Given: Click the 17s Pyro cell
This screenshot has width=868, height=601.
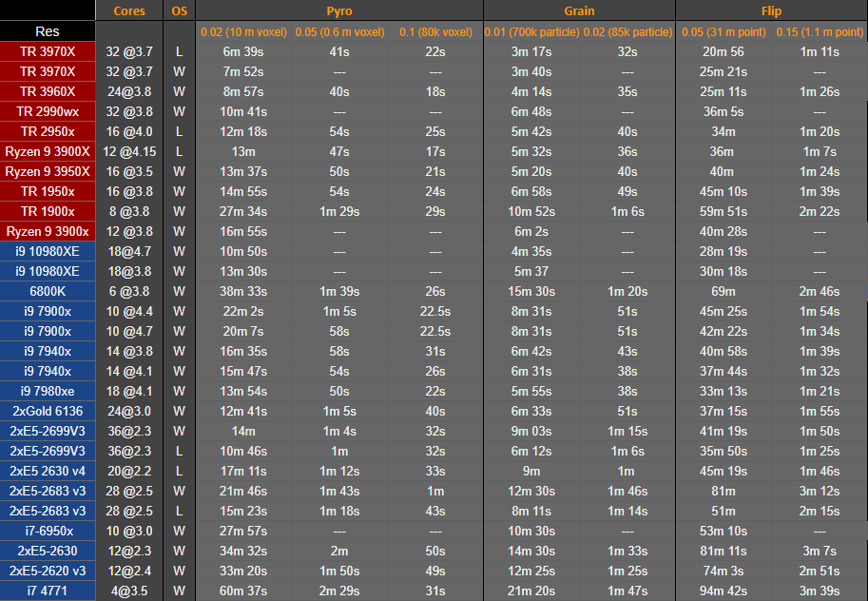Looking at the screenshot, I should point(435,151).
